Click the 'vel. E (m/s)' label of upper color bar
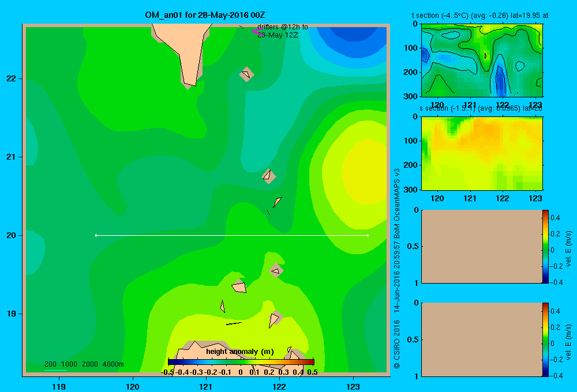Viewport: 577px width, 392px height. point(568,248)
